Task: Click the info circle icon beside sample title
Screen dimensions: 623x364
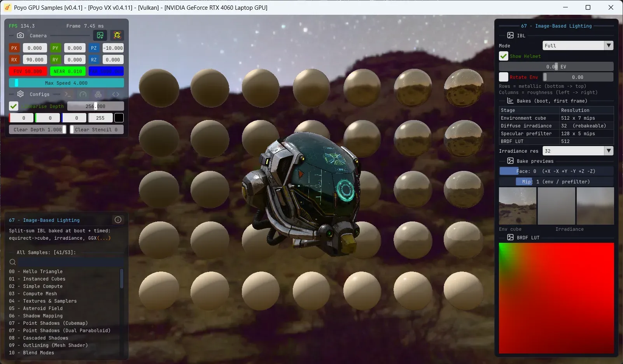Action: pos(118,220)
